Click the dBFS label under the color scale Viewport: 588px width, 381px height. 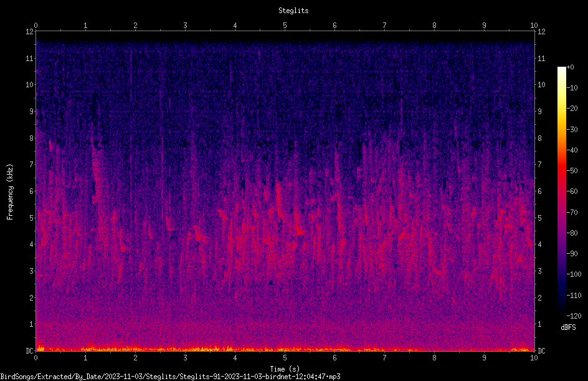pos(568,327)
